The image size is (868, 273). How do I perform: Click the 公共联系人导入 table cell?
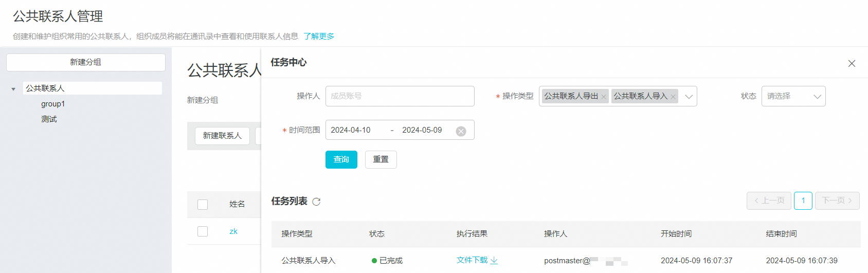pos(309,261)
